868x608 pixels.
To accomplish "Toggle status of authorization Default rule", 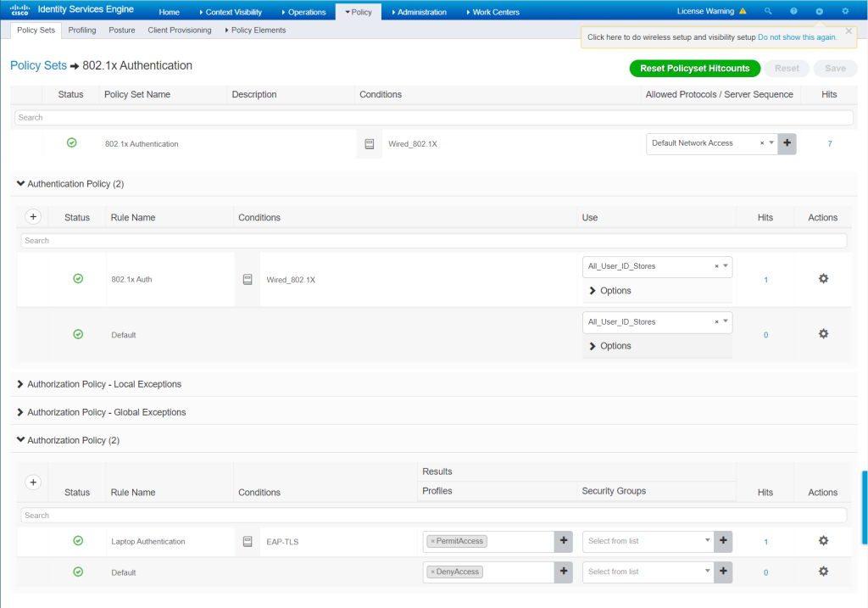I will coord(78,572).
